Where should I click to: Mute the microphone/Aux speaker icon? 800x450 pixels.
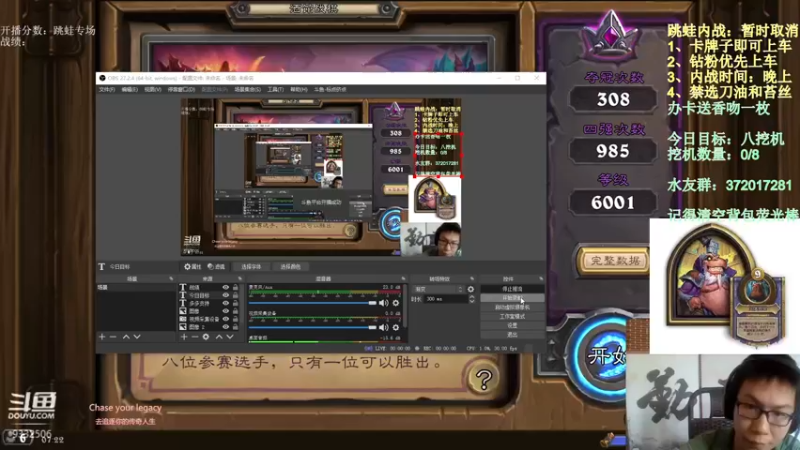point(383,303)
